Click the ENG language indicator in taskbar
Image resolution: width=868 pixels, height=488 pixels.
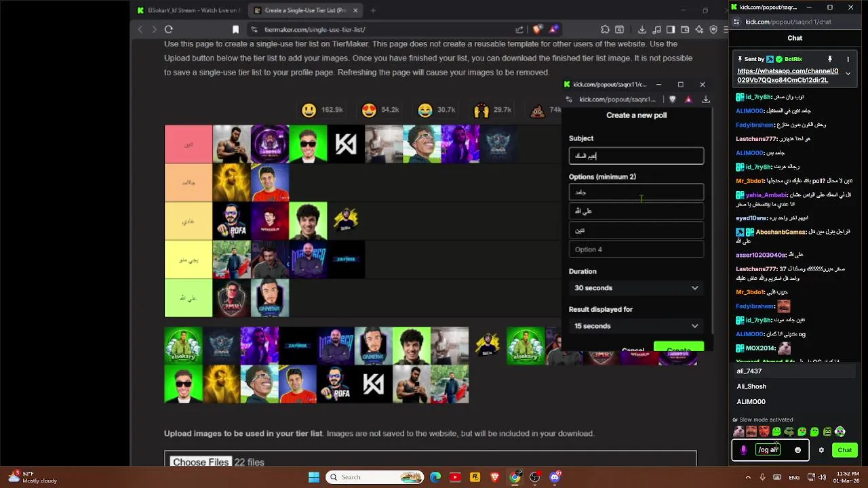tap(793, 477)
